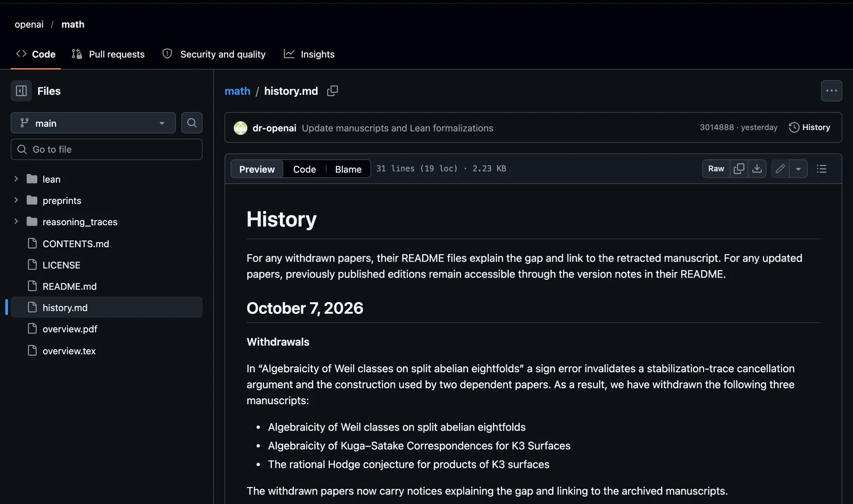Image resolution: width=853 pixels, height=504 pixels.
Task: Collapse the file tree side panel icon
Action: point(21,91)
